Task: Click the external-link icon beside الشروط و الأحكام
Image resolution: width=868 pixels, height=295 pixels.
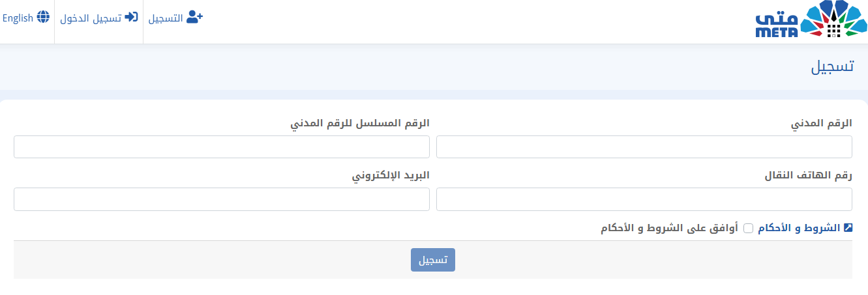Action: point(848,228)
